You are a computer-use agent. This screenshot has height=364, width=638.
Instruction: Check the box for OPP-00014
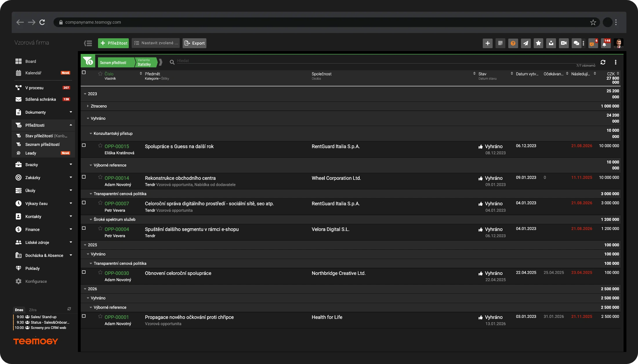pos(84,177)
